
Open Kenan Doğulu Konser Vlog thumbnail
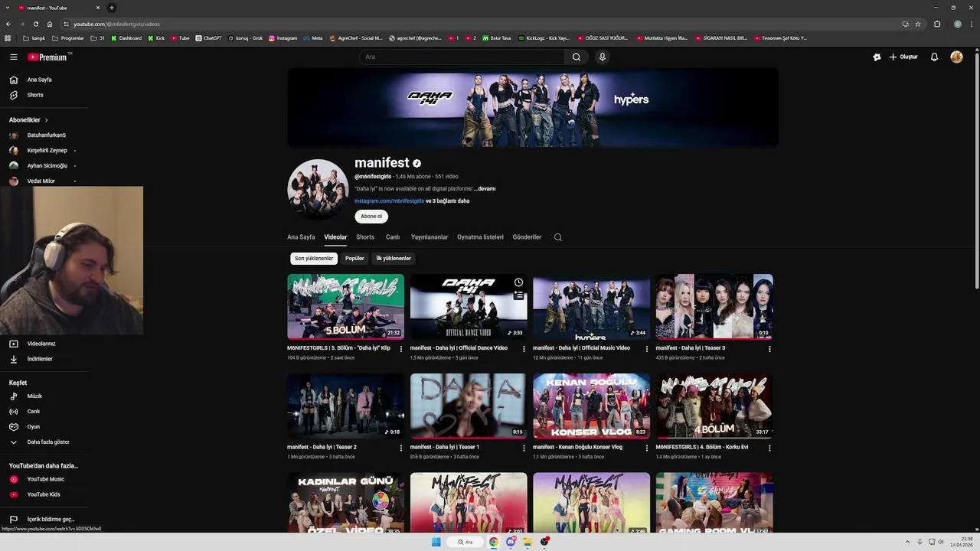tap(591, 406)
